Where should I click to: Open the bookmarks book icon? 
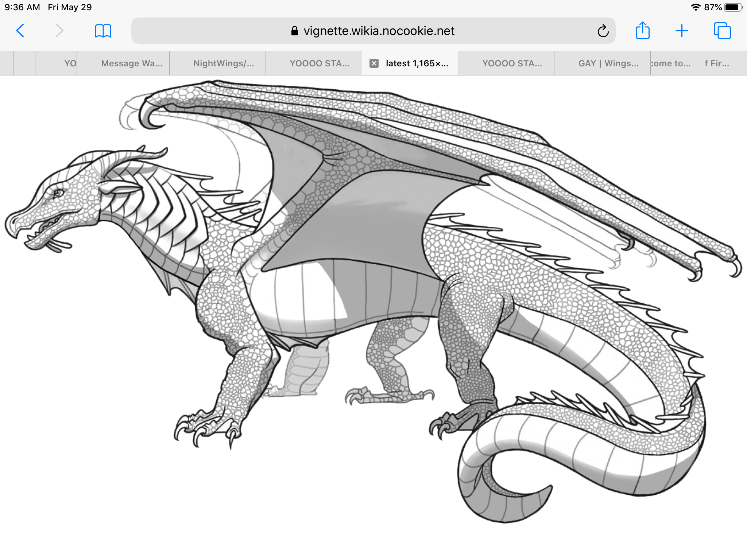point(103,31)
